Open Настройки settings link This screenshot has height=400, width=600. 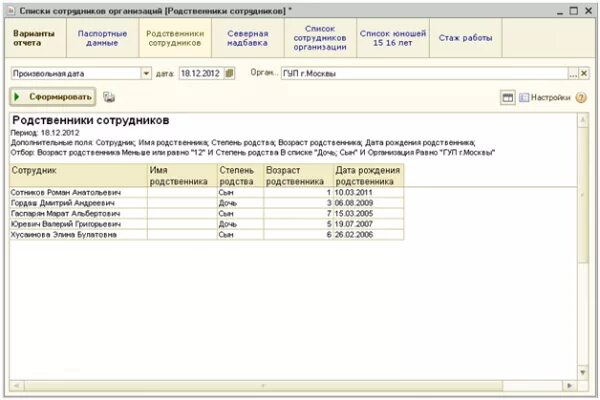click(550, 98)
